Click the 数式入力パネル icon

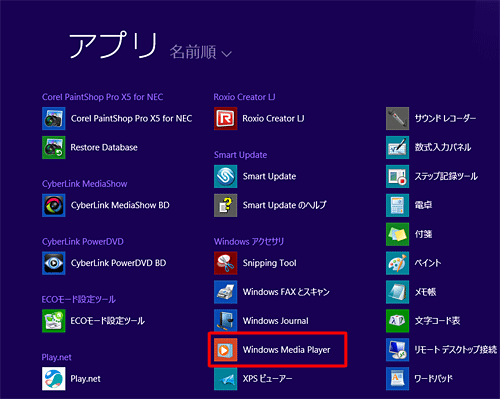[398, 147]
